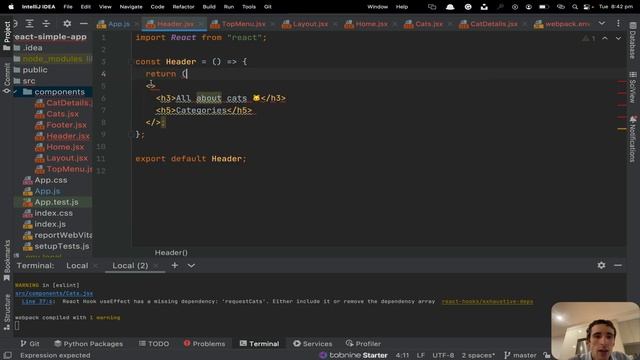Click the project panel settings gear
640x360 pixels.
point(67,24)
